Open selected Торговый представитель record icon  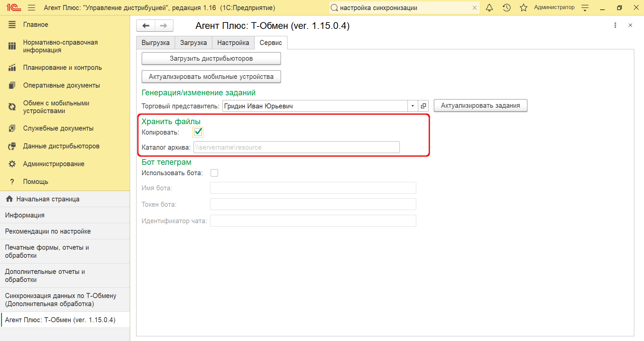tap(423, 106)
